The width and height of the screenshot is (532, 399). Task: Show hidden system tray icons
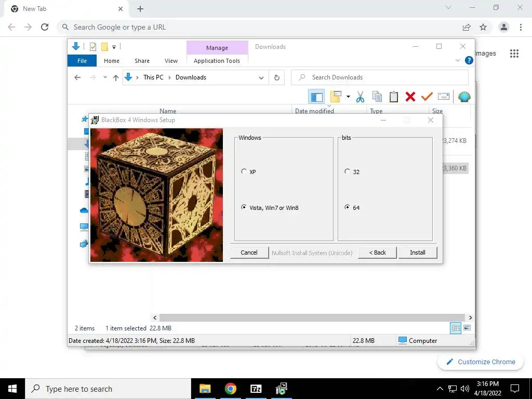[440, 389]
